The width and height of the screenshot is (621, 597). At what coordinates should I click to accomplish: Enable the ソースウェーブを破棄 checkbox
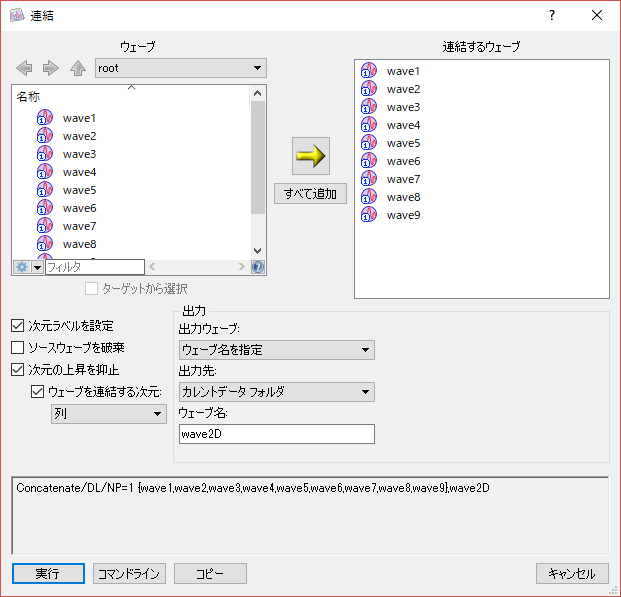point(17,348)
